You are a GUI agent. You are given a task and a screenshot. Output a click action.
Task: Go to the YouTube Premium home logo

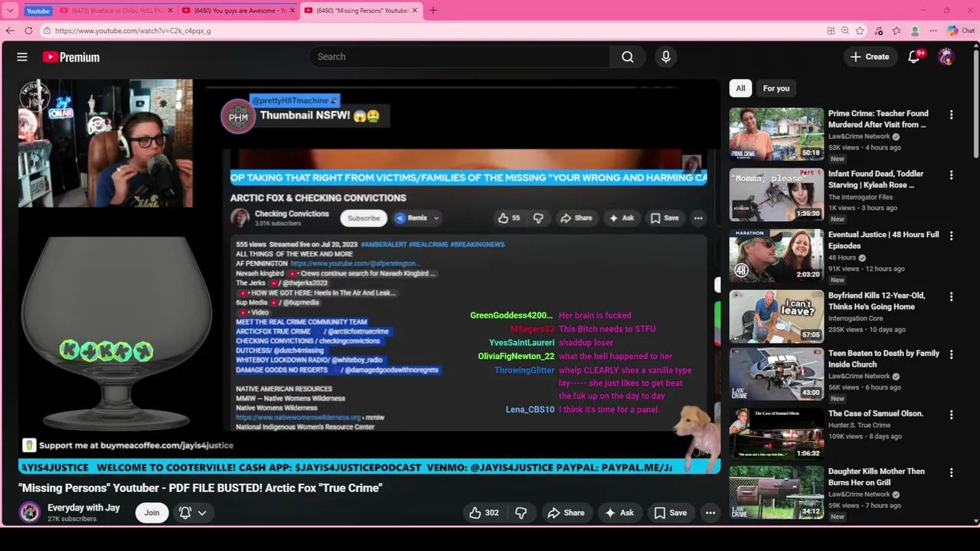[70, 57]
